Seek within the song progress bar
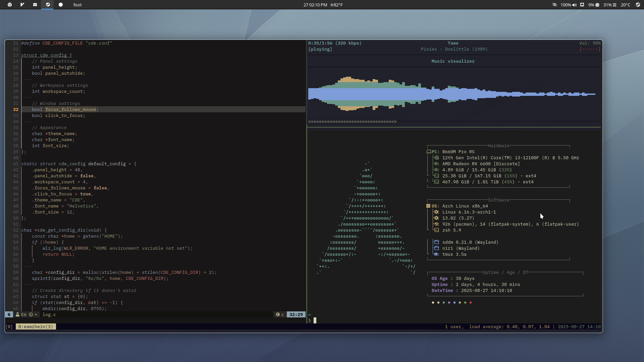The height and width of the screenshot is (362, 644). click(352, 122)
